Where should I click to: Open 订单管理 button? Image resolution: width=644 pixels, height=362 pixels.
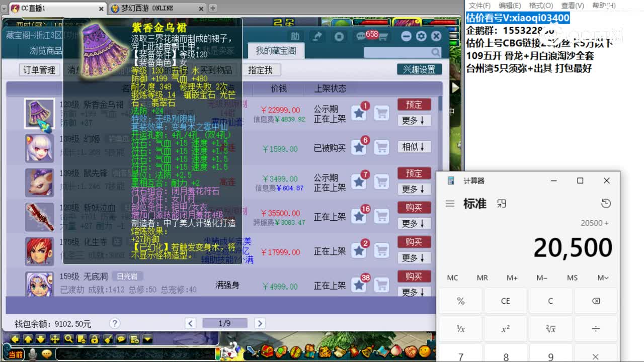[x=39, y=70]
